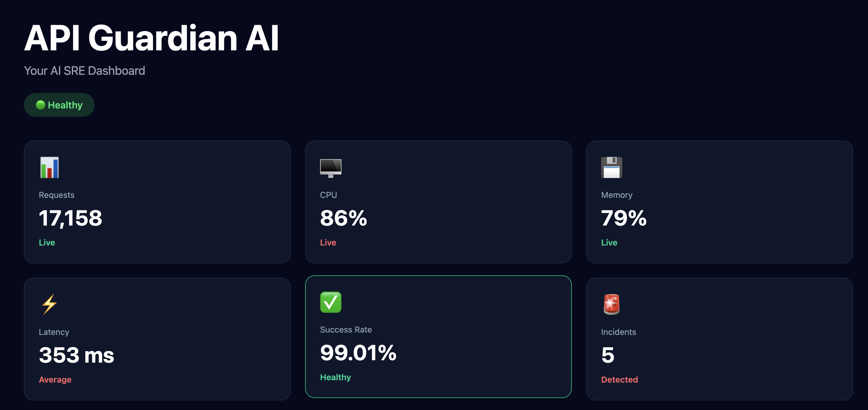Click the floppy disk Memory icon
This screenshot has width=868, height=410.
(x=611, y=167)
